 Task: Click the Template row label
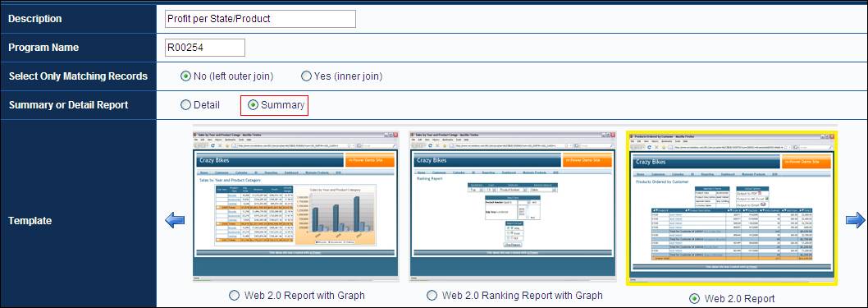(x=30, y=220)
